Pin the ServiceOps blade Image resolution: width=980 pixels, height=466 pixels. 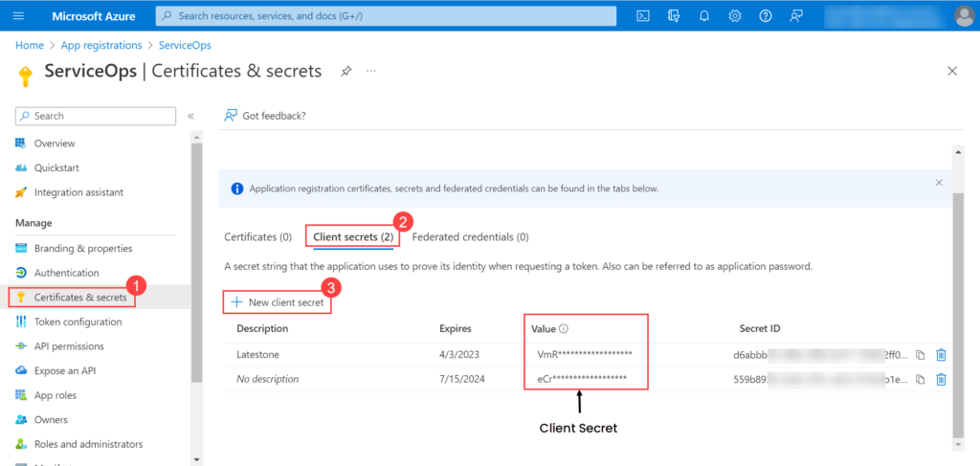(345, 72)
